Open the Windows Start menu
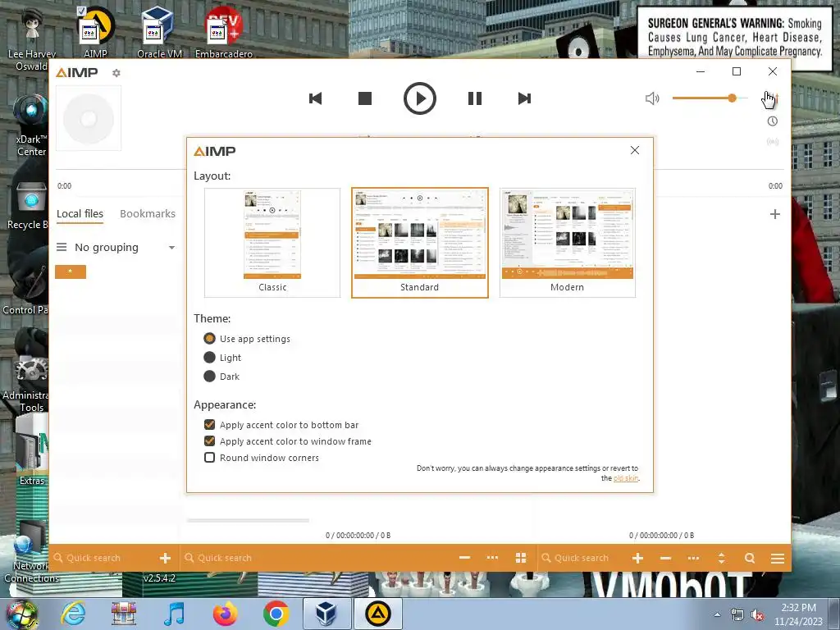 [22, 614]
